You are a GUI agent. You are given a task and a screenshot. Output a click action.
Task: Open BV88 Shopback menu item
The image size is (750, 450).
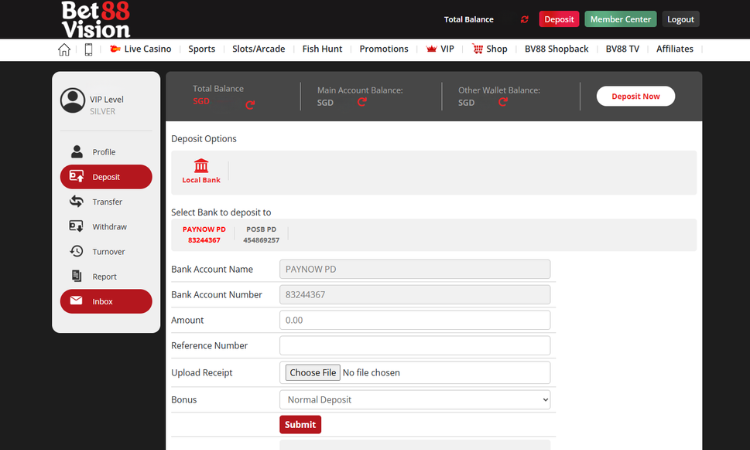tap(556, 49)
